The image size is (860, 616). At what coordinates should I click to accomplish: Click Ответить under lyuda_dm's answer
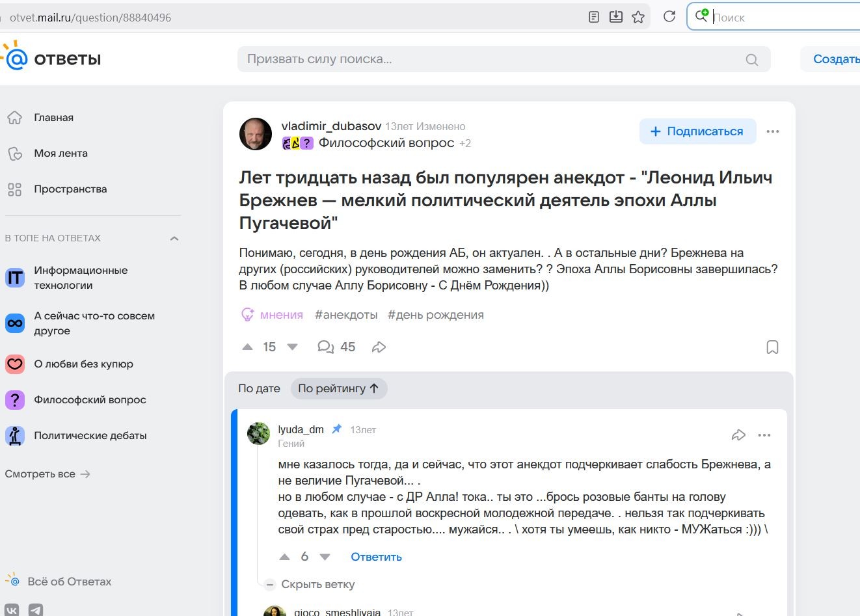coord(376,557)
